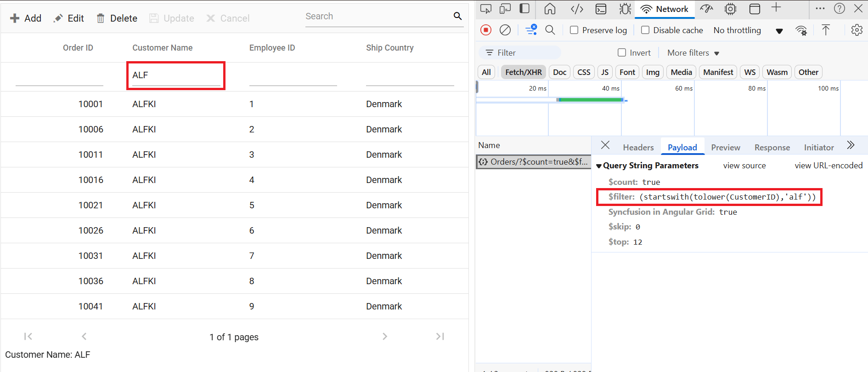
Task: Click the Order ID filter input
Action: pyautogui.click(x=59, y=75)
